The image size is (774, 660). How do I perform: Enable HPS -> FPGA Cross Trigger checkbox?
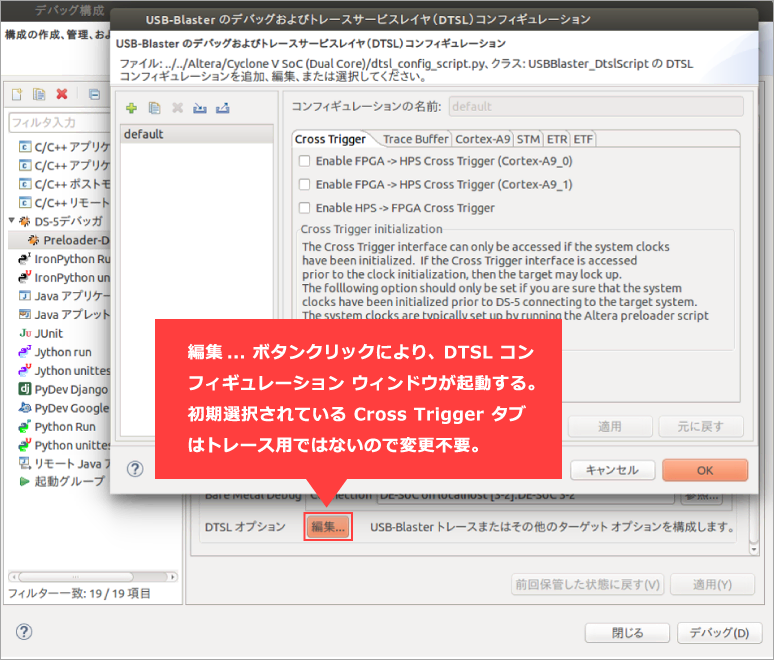pyautogui.click(x=305, y=208)
